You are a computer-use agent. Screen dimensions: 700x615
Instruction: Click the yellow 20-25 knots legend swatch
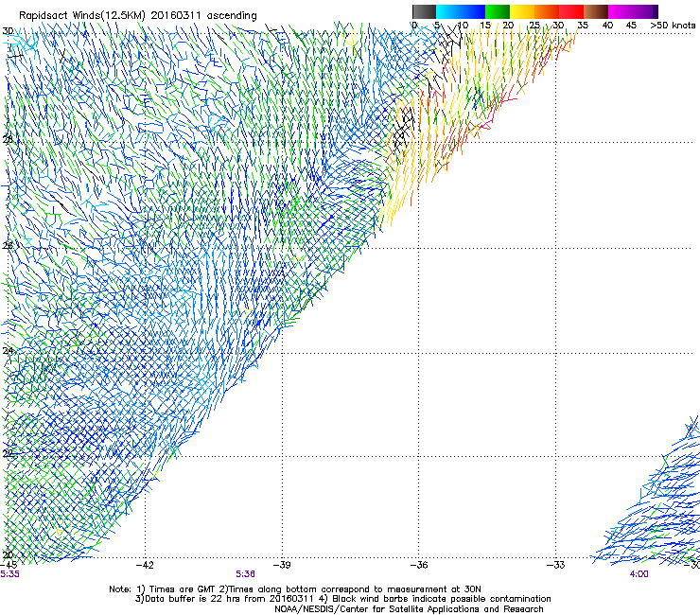click(522, 11)
